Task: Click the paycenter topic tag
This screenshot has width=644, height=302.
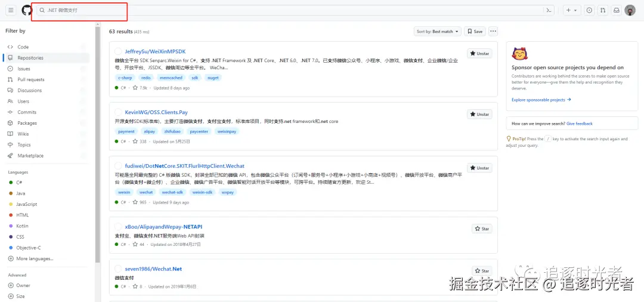Action: tap(199, 131)
